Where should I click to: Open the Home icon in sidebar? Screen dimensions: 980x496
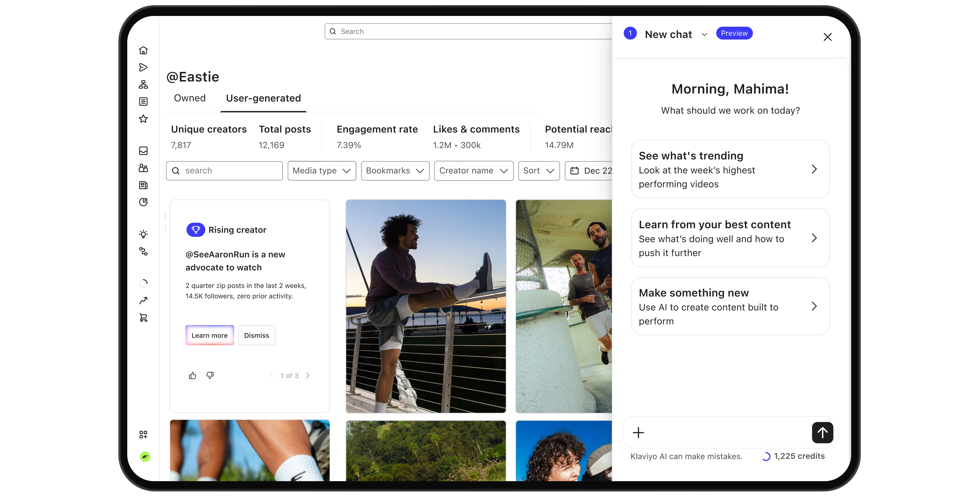(143, 50)
